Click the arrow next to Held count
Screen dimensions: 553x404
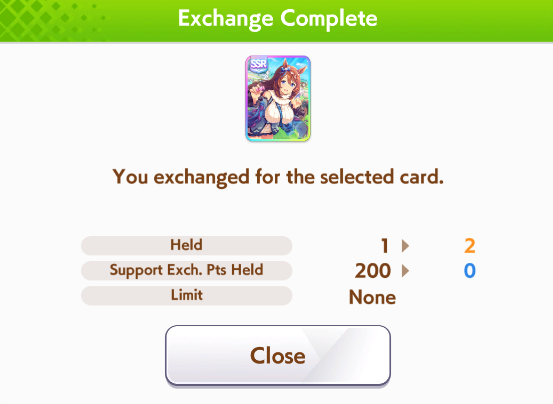(x=405, y=245)
